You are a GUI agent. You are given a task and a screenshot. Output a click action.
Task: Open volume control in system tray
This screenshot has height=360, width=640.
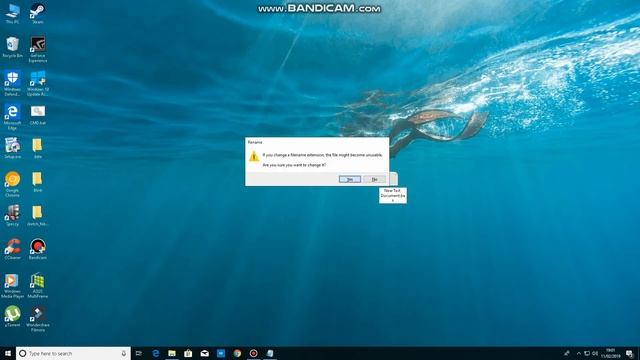[595, 353]
